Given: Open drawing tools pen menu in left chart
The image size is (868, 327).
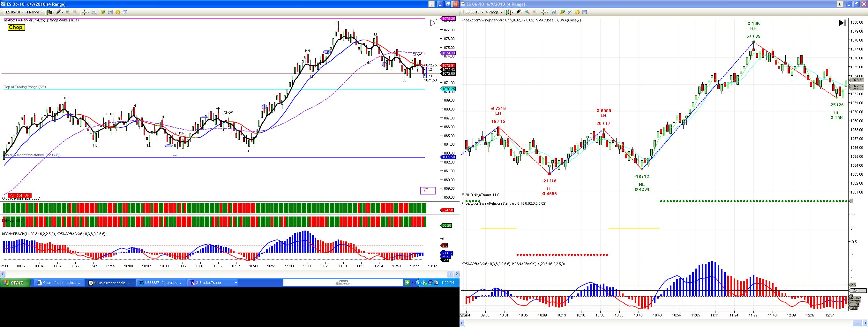Looking at the screenshot, I should (x=60, y=12).
